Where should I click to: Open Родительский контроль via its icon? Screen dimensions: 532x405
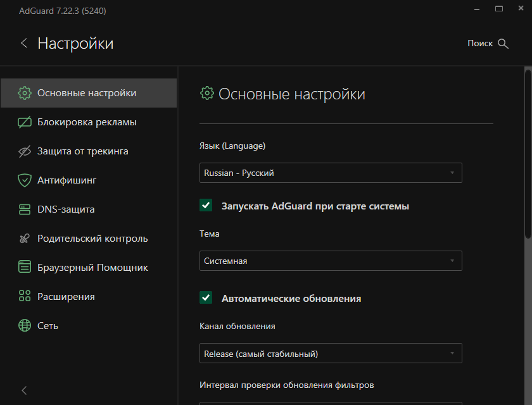(25, 238)
